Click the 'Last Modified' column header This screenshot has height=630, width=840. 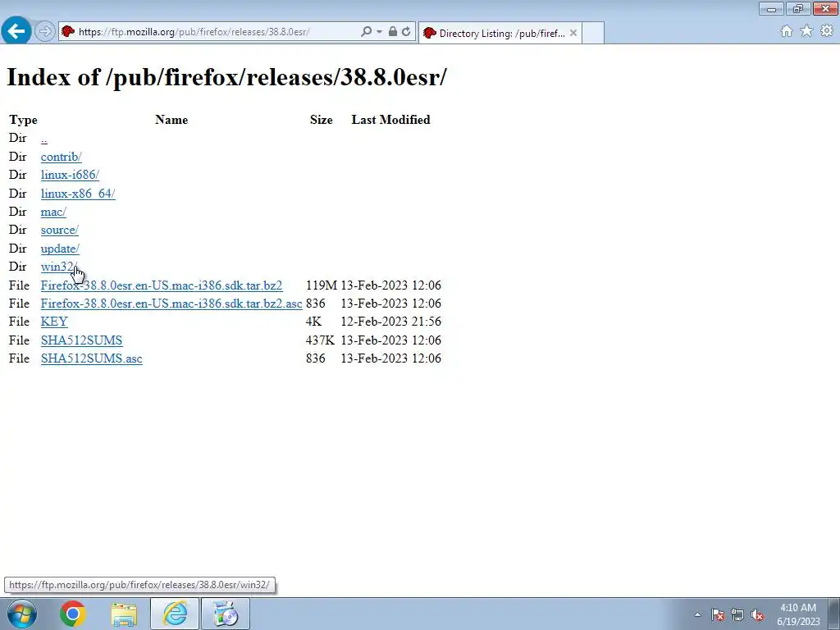[390, 120]
